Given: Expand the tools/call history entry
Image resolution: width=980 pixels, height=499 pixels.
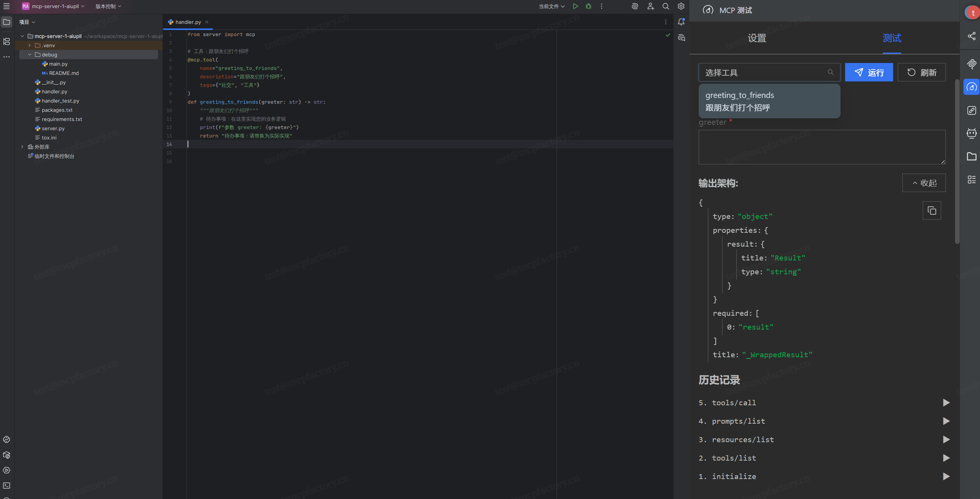Looking at the screenshot, I should 946,403.
